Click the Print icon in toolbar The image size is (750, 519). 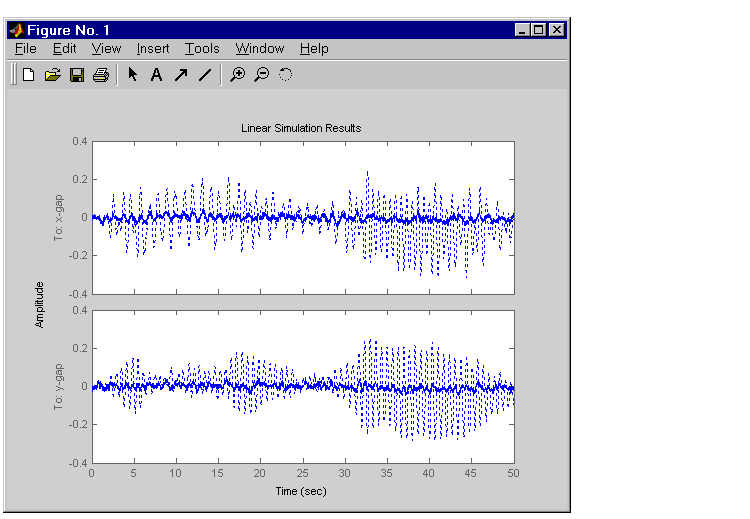click(101, 74)
